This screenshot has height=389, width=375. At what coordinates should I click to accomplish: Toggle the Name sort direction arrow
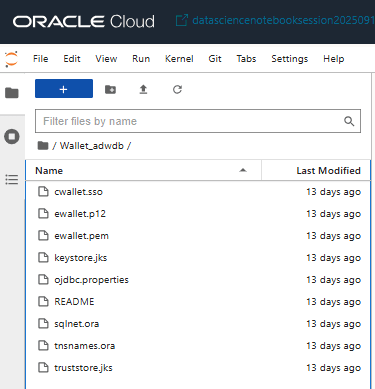[x=243, y=170]
